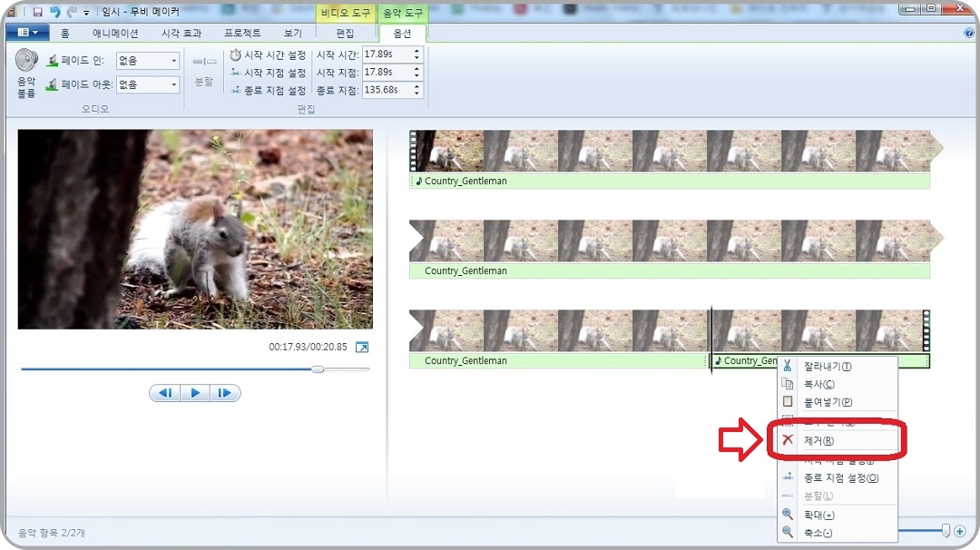Click the Save icon in quick access toolbar
This screenshot has height=550, width=980.
(37, 12)
